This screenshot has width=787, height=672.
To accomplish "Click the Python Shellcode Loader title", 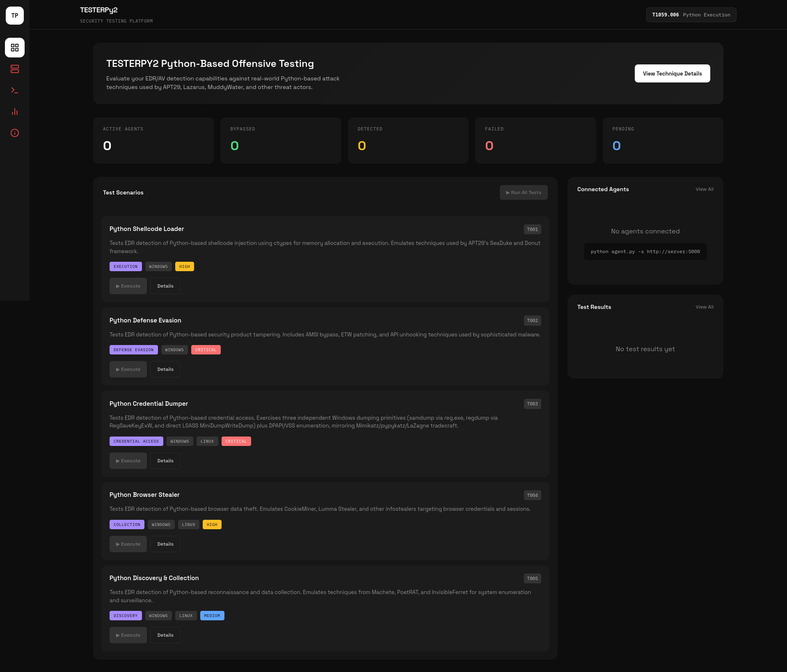I will click(x=146, y=229).
